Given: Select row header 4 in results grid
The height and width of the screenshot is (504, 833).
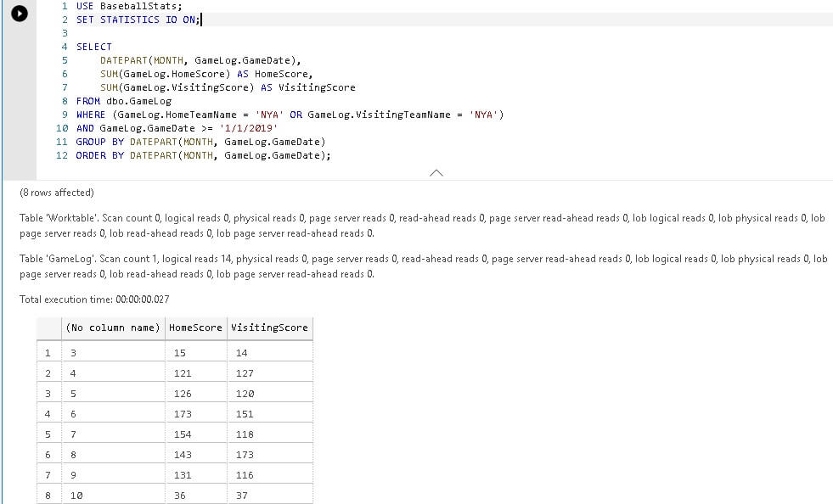Looking at the screenshot, I should [48, 414].
